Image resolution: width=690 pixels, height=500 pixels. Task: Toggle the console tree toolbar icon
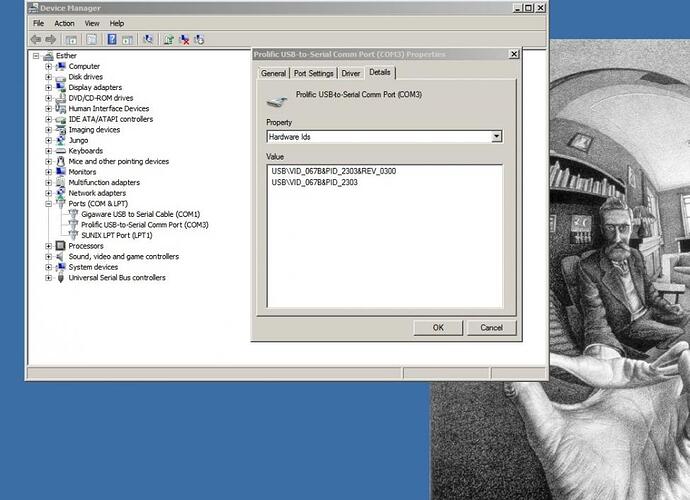(x=71, y=40)
